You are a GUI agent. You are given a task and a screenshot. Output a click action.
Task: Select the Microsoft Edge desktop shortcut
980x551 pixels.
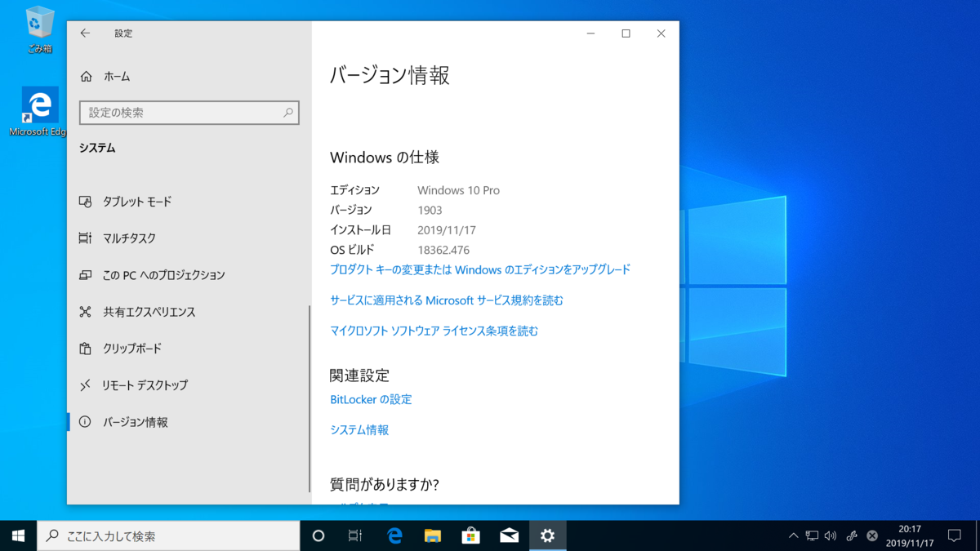coord(39,112)
